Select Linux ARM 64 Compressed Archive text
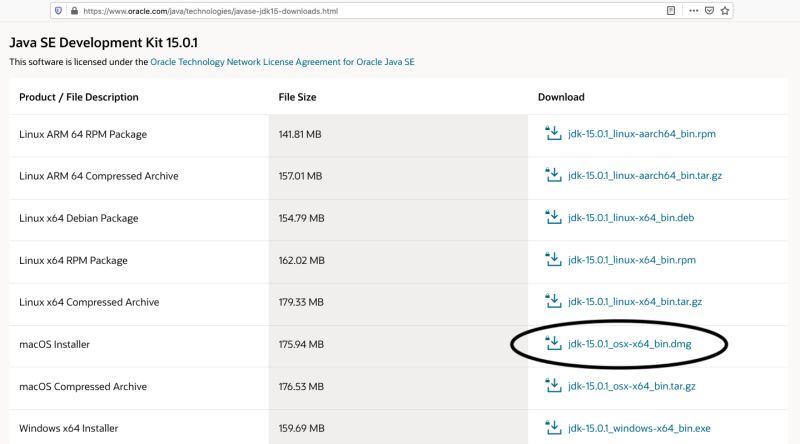 tap(98, 176)
